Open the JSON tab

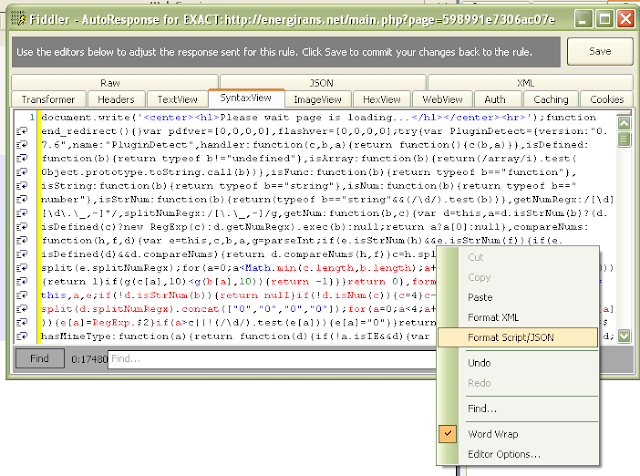(x=322, y=83)
